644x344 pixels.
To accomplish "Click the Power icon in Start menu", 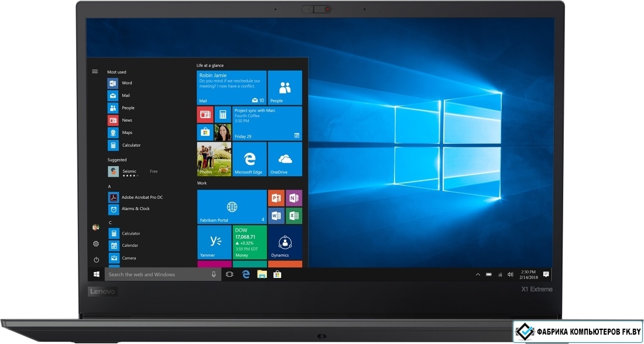I will 96,259.
